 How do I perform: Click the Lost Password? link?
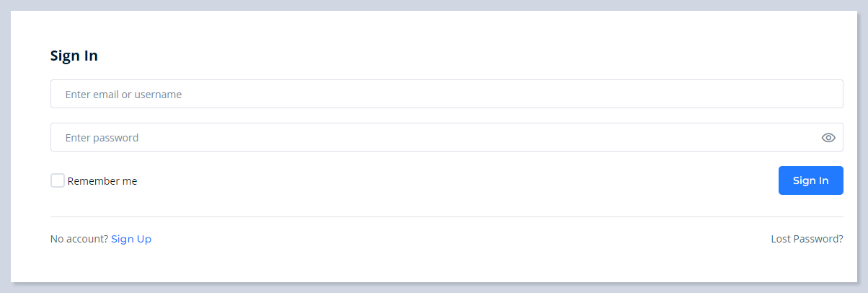tap(807, 239)
